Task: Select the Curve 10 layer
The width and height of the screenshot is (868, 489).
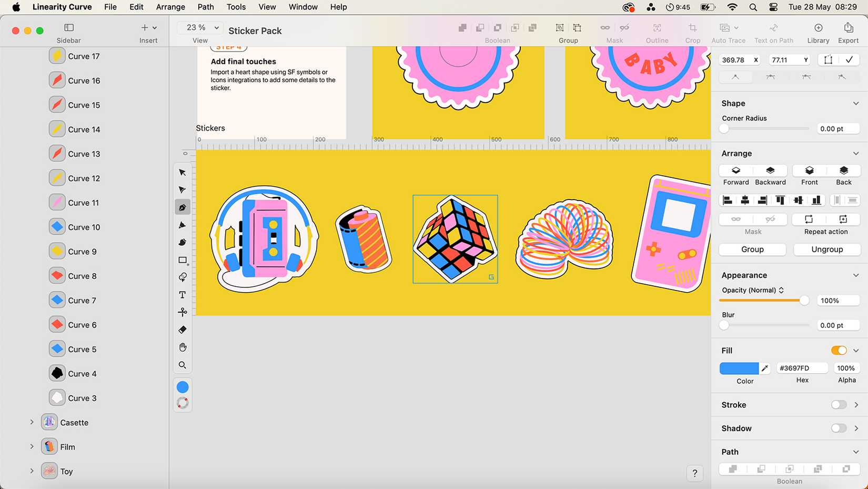Action: point(84,227)
